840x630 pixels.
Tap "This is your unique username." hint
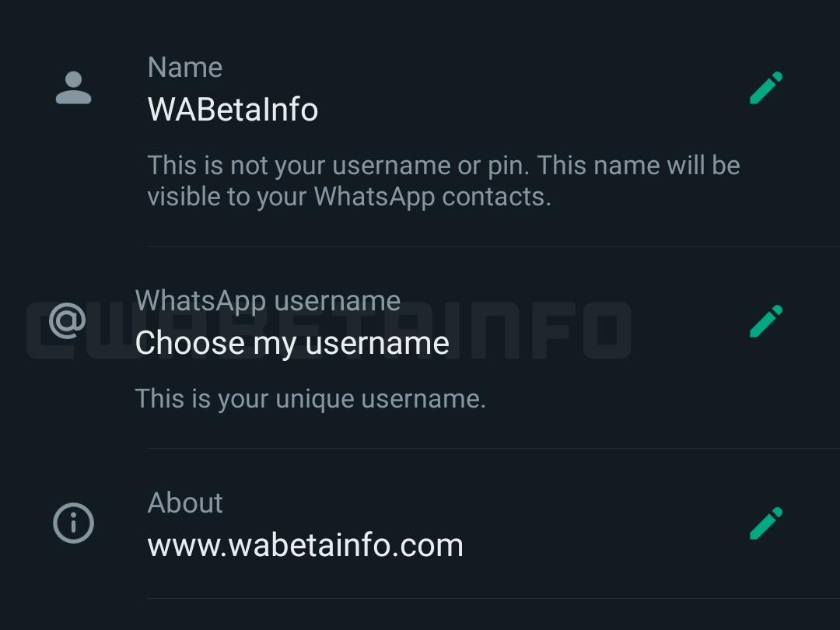click(310, 399)
